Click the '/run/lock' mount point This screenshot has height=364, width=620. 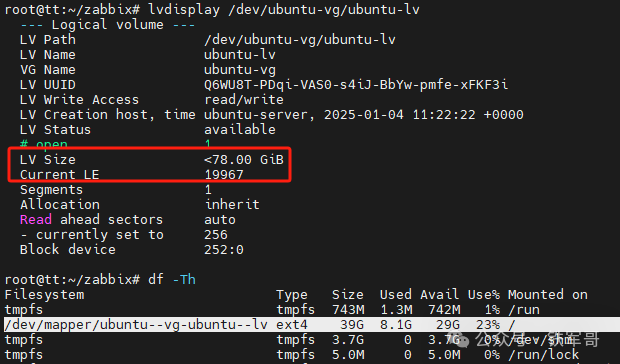click(x=543, y=355)
